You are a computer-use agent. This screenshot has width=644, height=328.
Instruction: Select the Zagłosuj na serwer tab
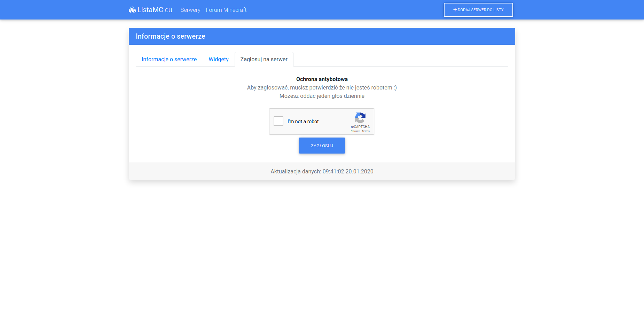pos(264,60)
